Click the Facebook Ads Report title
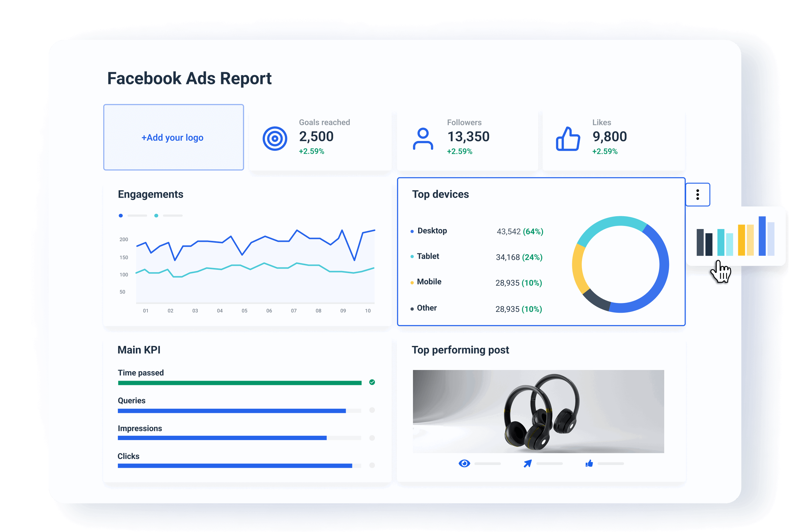Image resolution: width=804 pixels, height=532 pixels. point(189,78)
